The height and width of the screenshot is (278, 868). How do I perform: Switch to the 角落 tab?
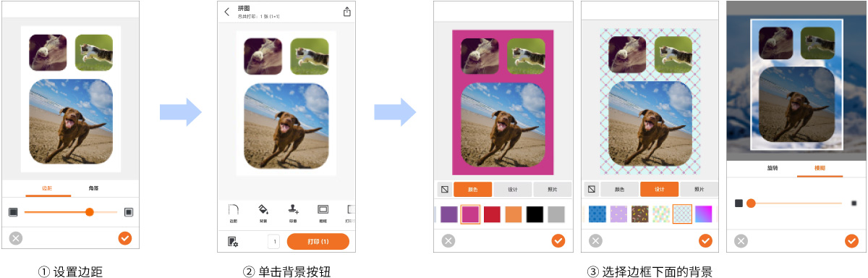(93, 188)
